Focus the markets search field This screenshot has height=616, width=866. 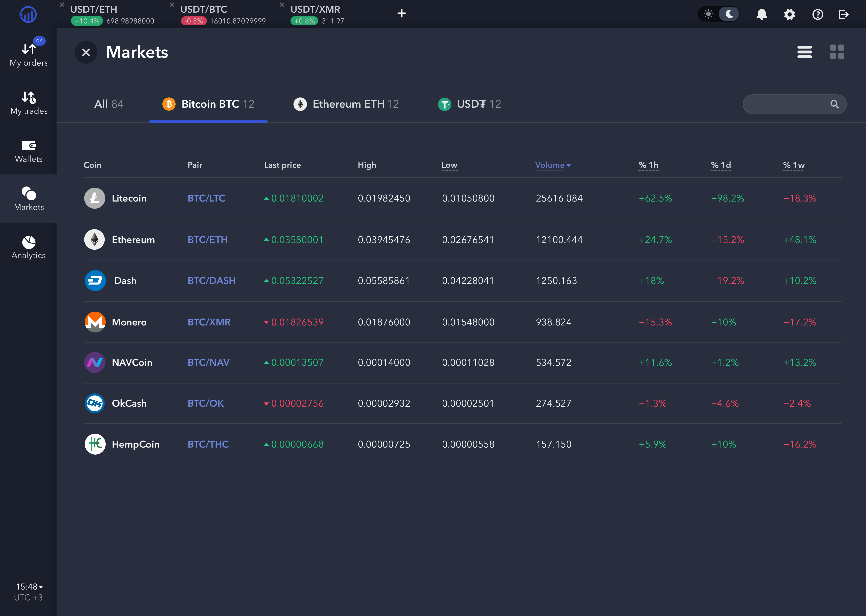point(794,104)
